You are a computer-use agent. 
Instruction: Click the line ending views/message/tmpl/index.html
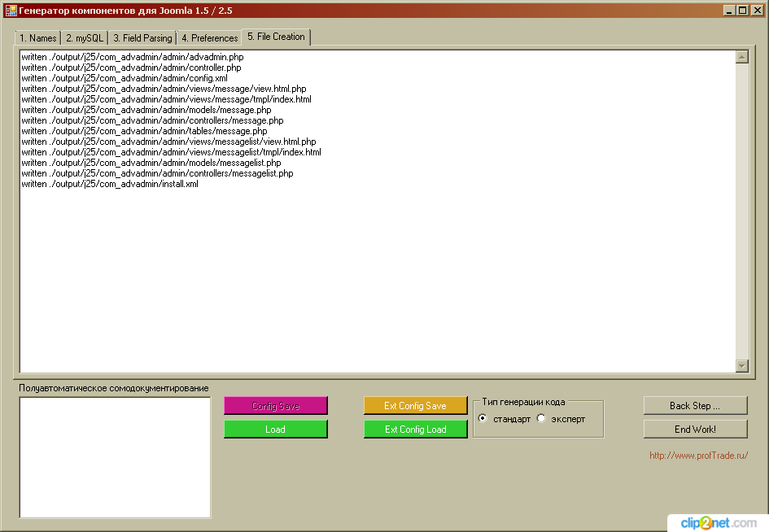(x=166, y=99)
